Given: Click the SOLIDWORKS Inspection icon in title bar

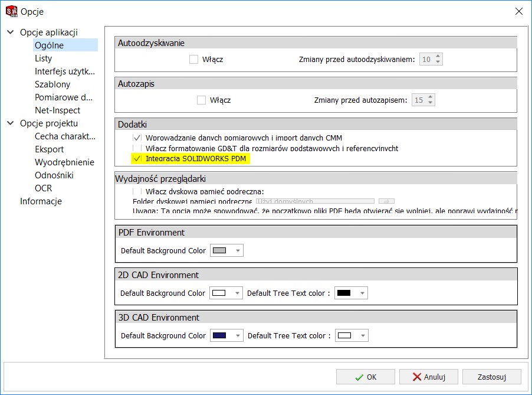Looking at the screenshot, I should click(x=11, y=11).
